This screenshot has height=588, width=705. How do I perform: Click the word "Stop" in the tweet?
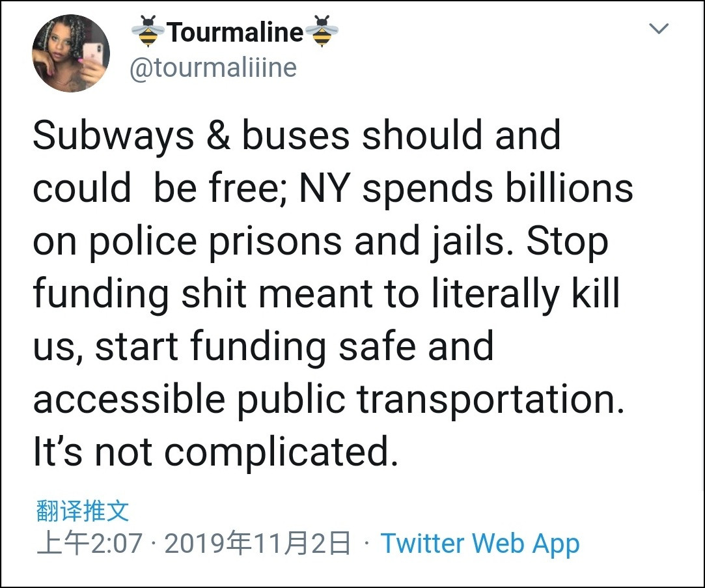point(567,242)
